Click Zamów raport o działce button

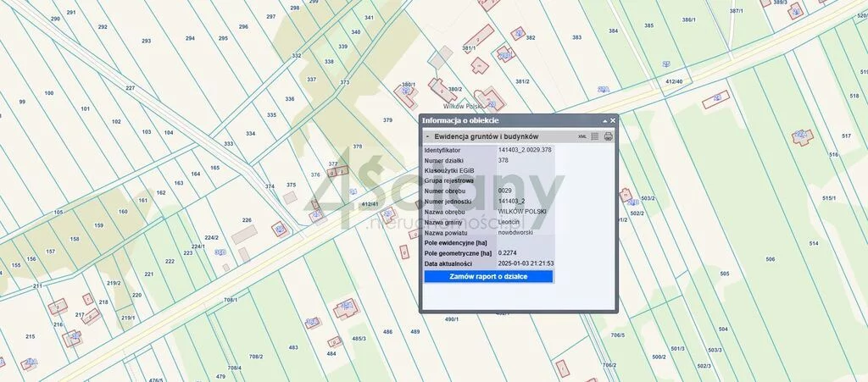(x=488, y=276)
